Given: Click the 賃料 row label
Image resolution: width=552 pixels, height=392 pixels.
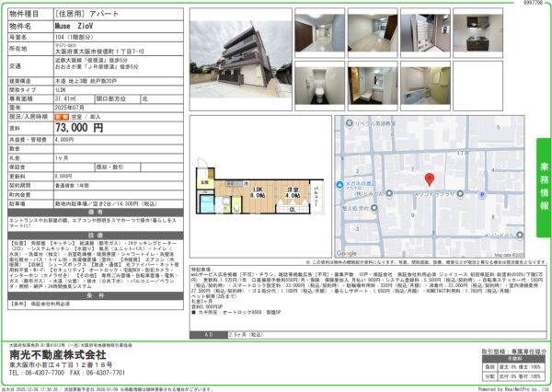Looking at the screenshot, I should click(x=15, y=129).
